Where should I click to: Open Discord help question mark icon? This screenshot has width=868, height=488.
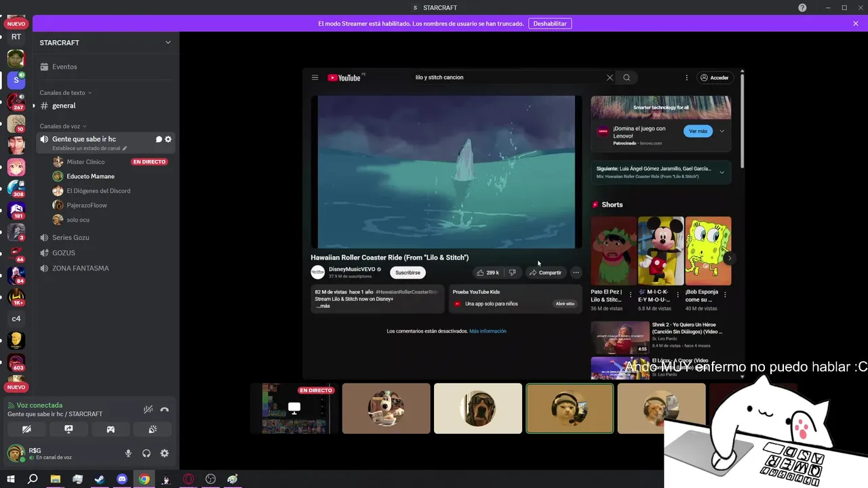[802, 7]
